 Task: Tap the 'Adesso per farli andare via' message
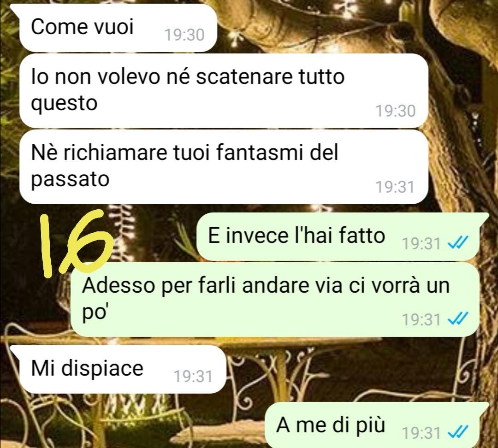click(275, 300)
